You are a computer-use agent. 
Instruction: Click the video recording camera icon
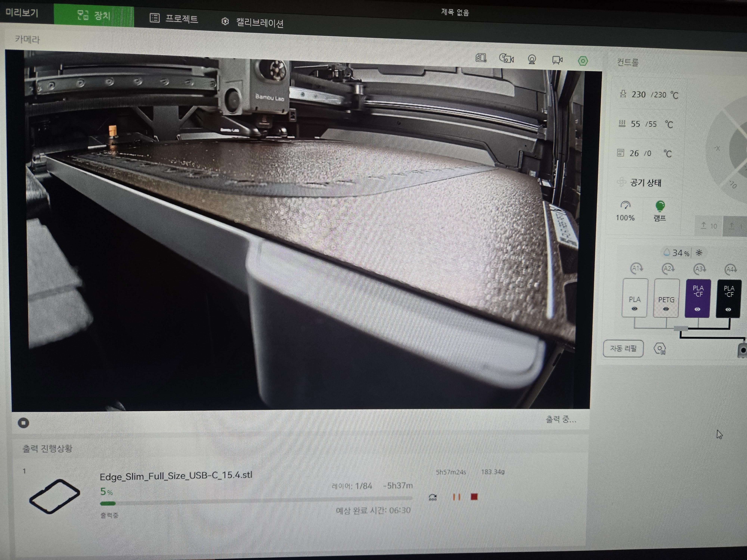pos(557,60)
